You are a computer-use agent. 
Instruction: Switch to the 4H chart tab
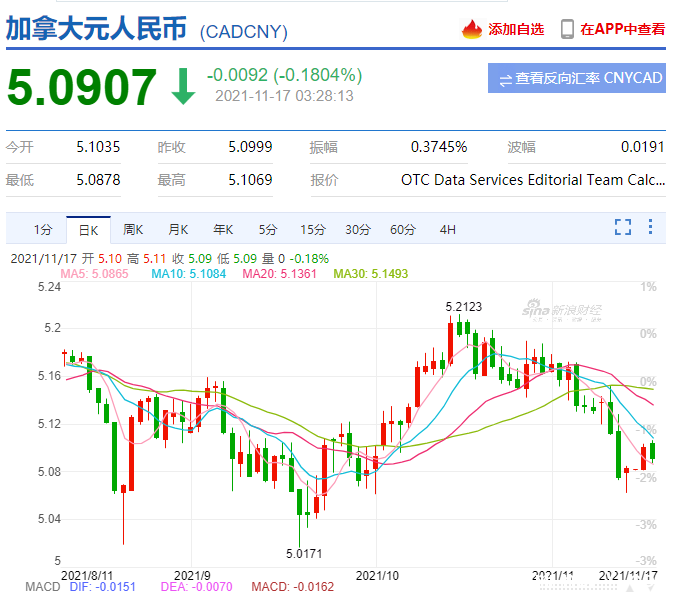tap(448, 230)
